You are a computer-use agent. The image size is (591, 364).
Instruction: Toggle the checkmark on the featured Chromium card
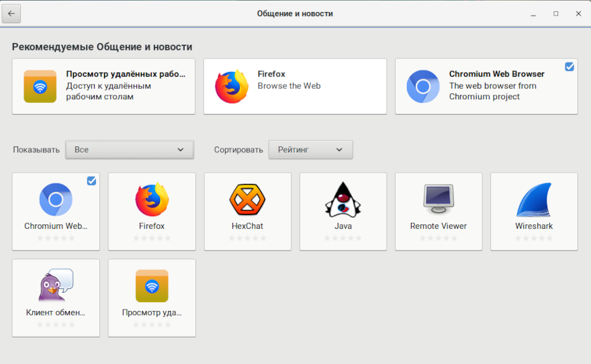coord(570,66)
